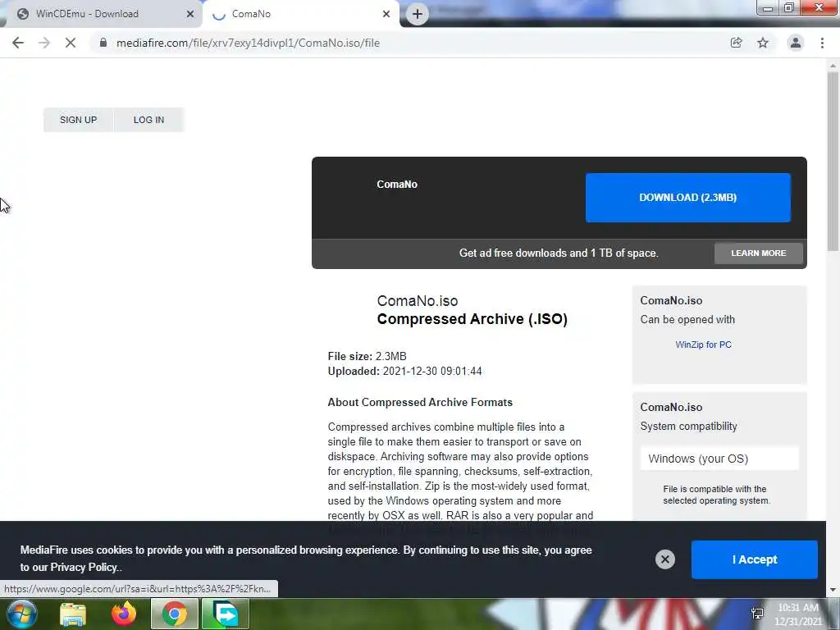Select the ComaNo tab
Viewport: 840px width, 630px height.
[x=301, y=14]
